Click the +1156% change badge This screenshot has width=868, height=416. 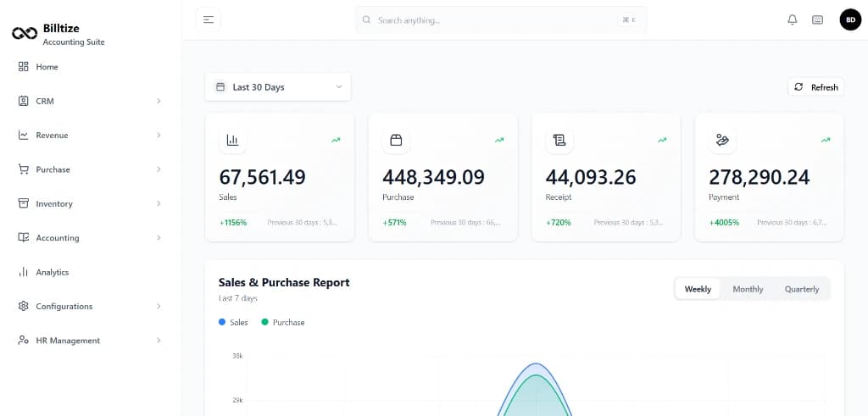(233, 222)
